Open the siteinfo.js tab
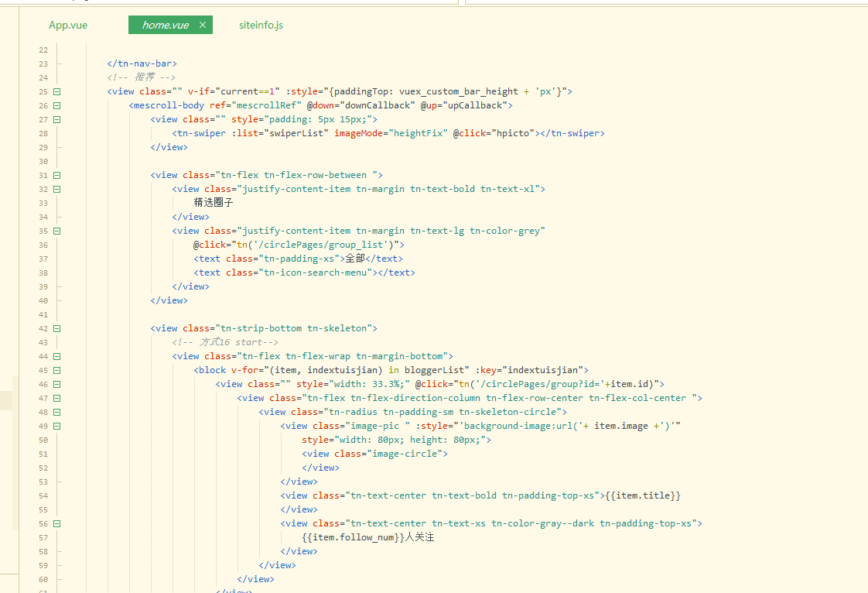This screenshot has width=868, height=593. click(x=261, y=25)
